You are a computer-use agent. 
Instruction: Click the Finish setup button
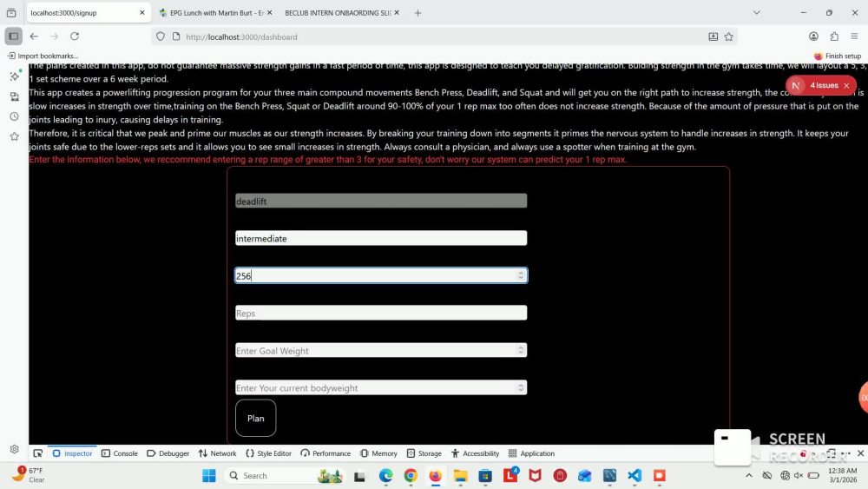838,56
